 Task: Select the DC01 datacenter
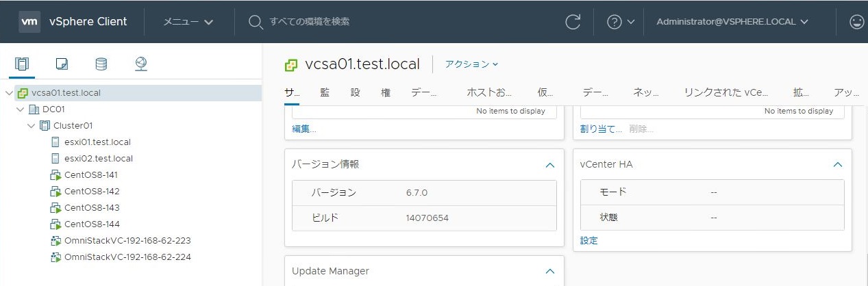tap(54, 109)
